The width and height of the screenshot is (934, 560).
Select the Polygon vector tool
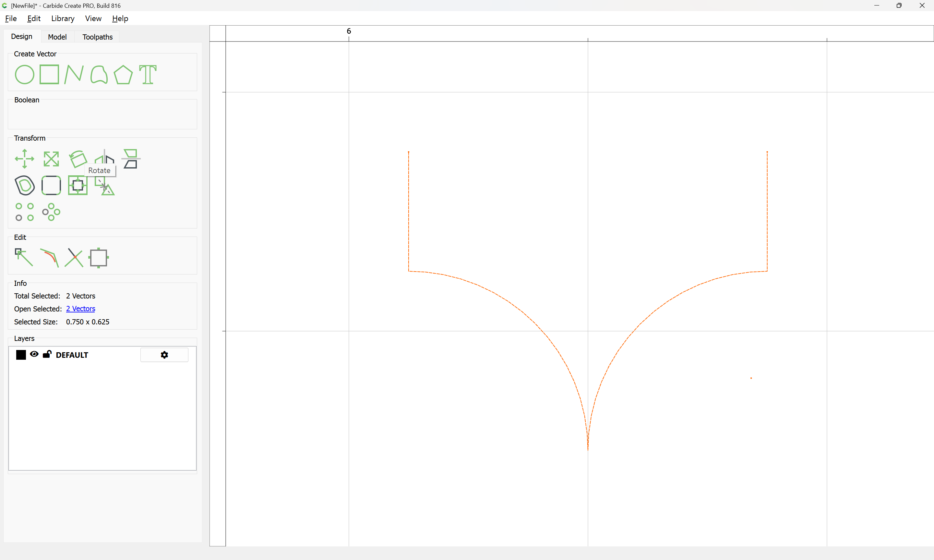(123, 74)
